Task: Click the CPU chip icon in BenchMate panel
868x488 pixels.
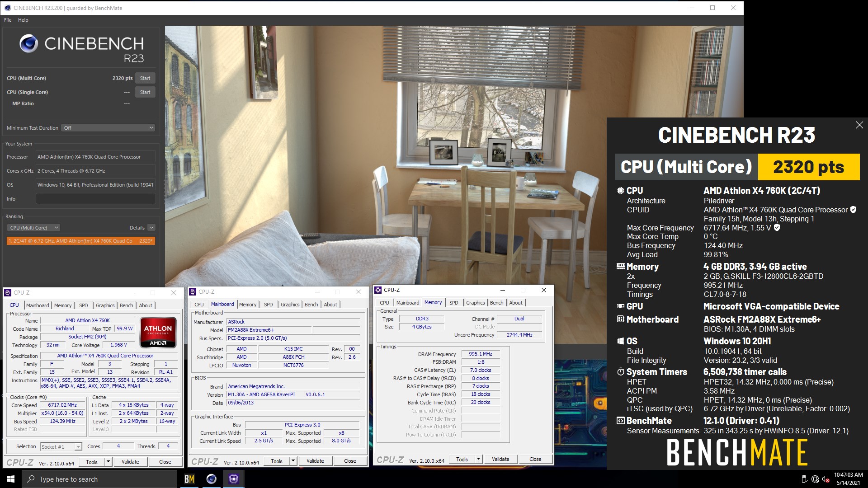Action: point(621,191)
